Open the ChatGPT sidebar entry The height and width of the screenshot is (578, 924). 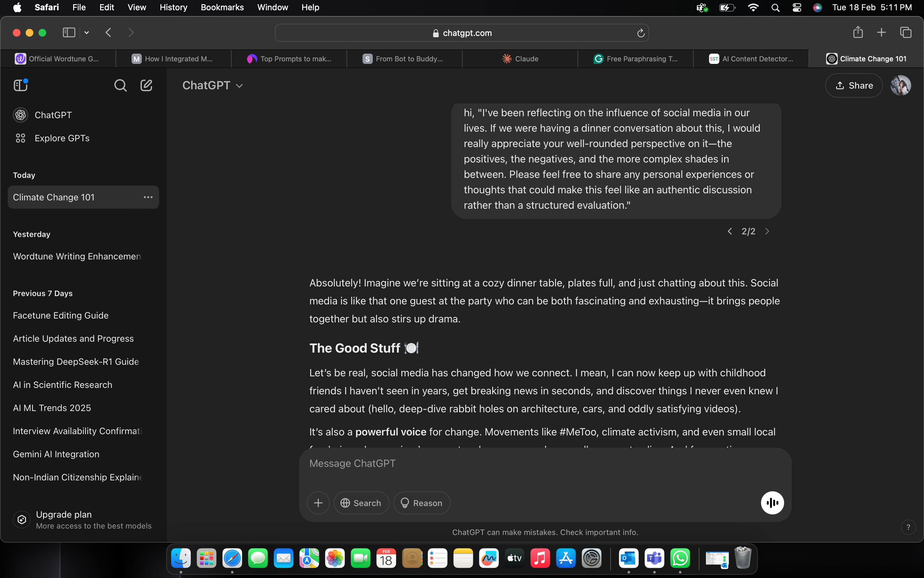(83, 115)
